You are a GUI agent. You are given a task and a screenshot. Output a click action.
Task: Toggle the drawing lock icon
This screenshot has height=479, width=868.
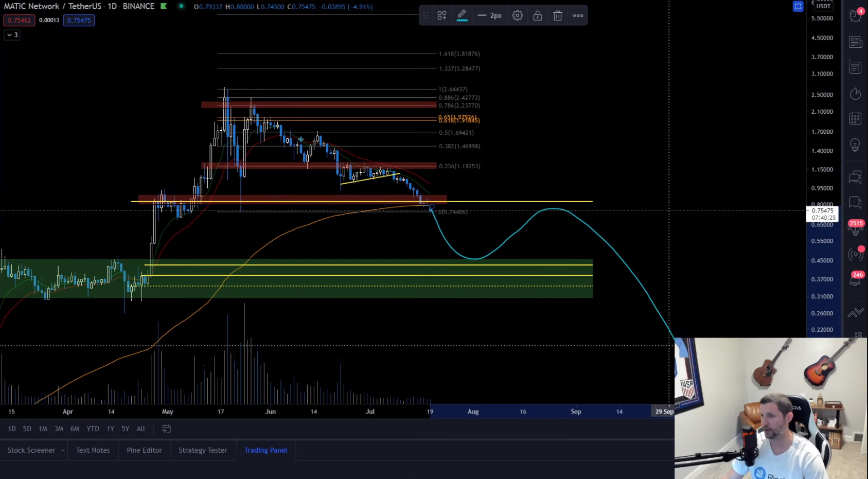[537, 15]
